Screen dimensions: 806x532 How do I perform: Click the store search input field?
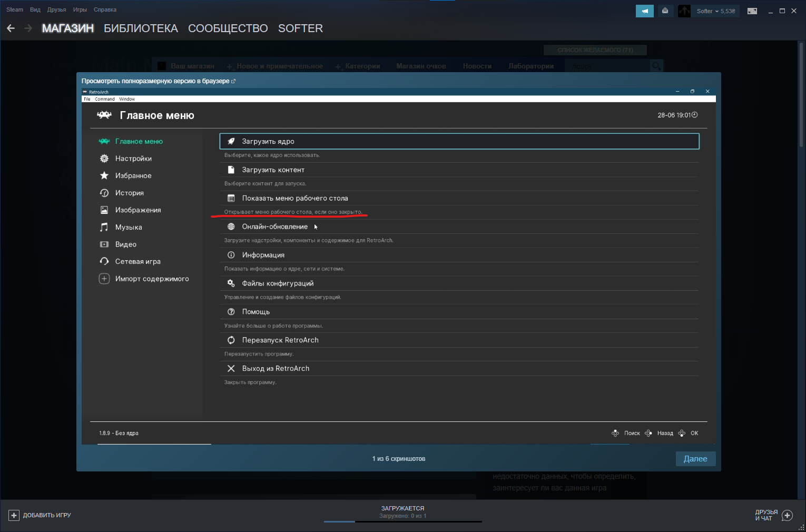click(x=607, y=66)
